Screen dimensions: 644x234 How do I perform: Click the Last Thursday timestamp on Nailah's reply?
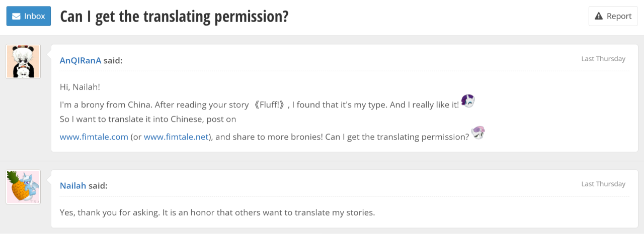coord(603,184)
